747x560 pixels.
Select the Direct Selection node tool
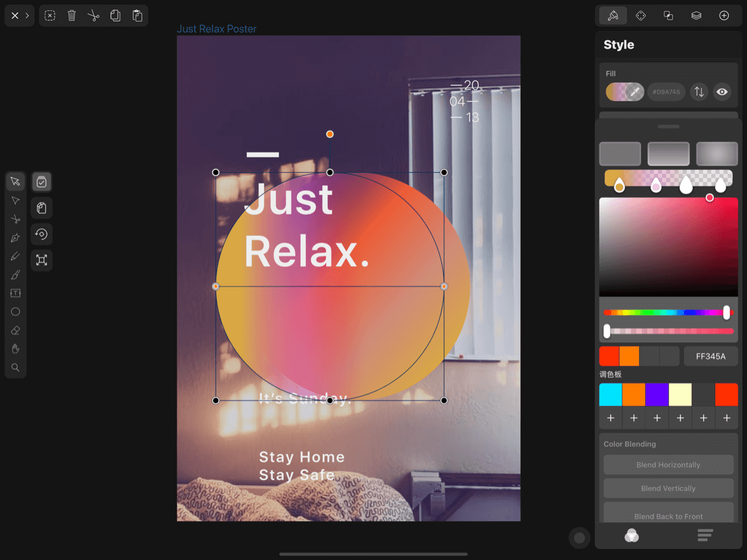[15, 200]
